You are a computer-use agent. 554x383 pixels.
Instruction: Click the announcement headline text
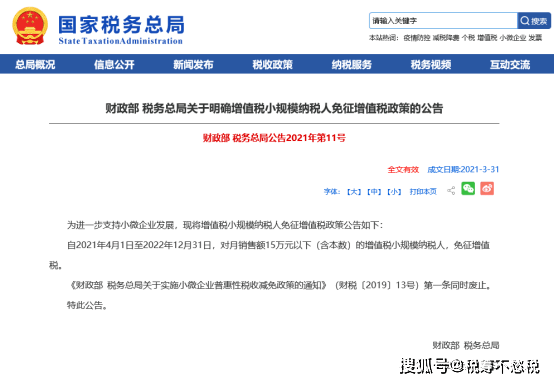click(274, 108)
